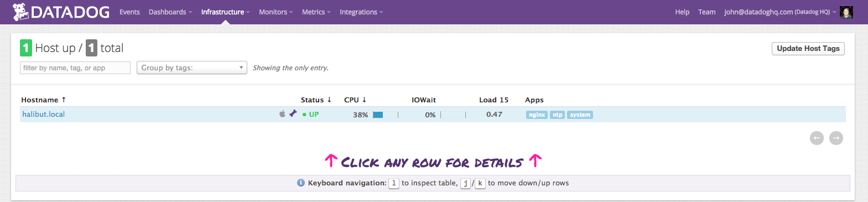Click the green hosts-up count badge
This screenshot has width=868, height=202.
26,48
